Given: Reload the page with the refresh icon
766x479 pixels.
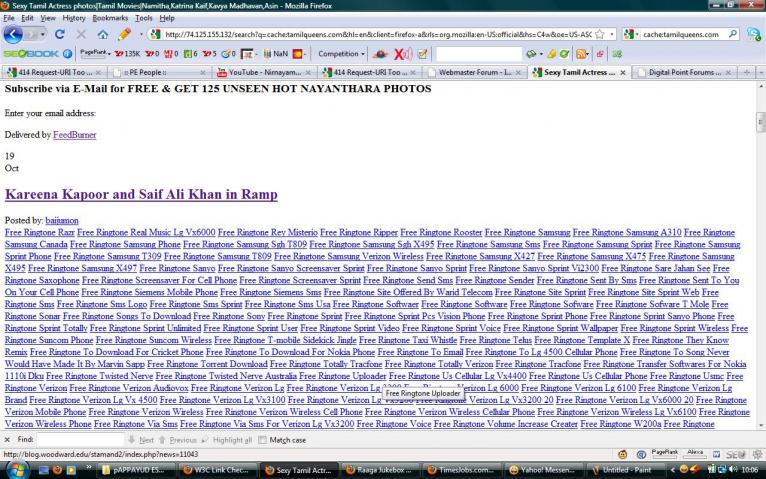Looking at the screenshot, I should tap(60, 34).
